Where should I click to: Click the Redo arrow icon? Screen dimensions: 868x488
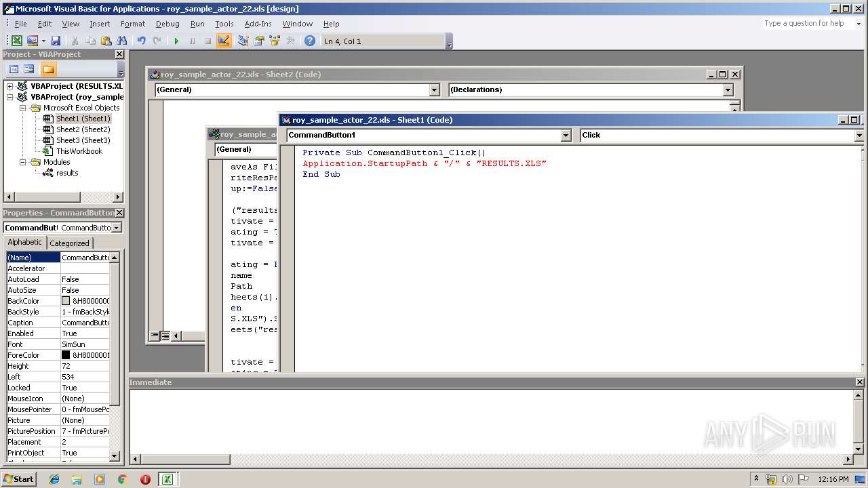(x=157, y=41)
